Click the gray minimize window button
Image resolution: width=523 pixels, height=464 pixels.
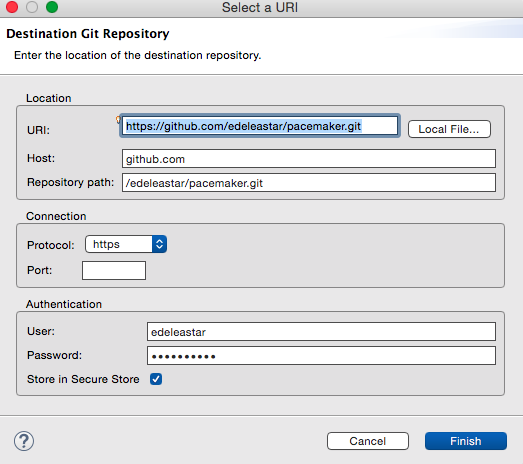click(x=32, y=7)
